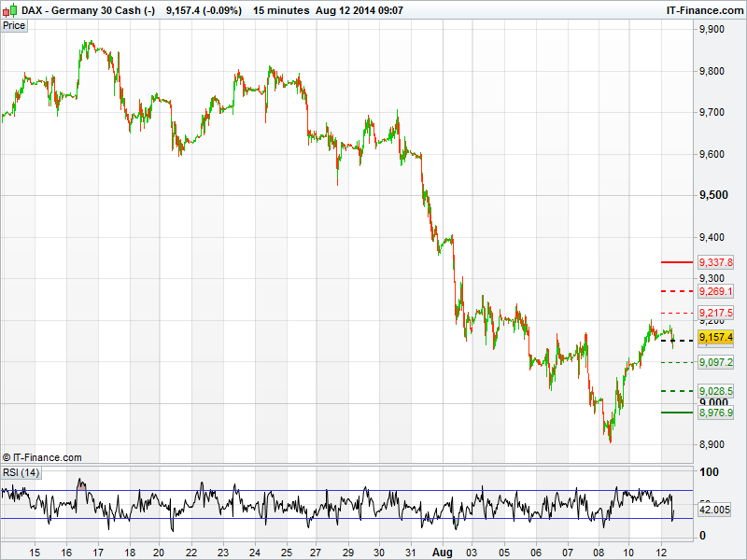Image resolution: width=747 pixels, height=560 pixels.
Task: Click the © IT-Finance.com watermark
Action: pos(42,457)
